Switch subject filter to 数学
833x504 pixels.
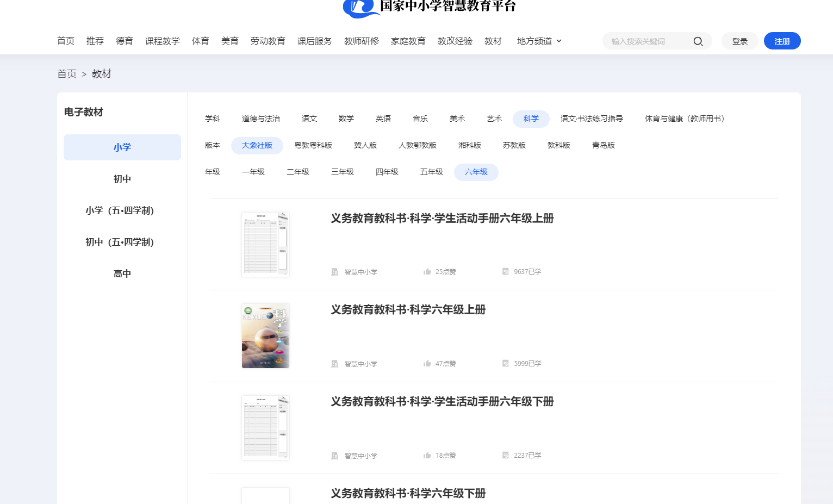pyautogui.click(x=346, y=119)
